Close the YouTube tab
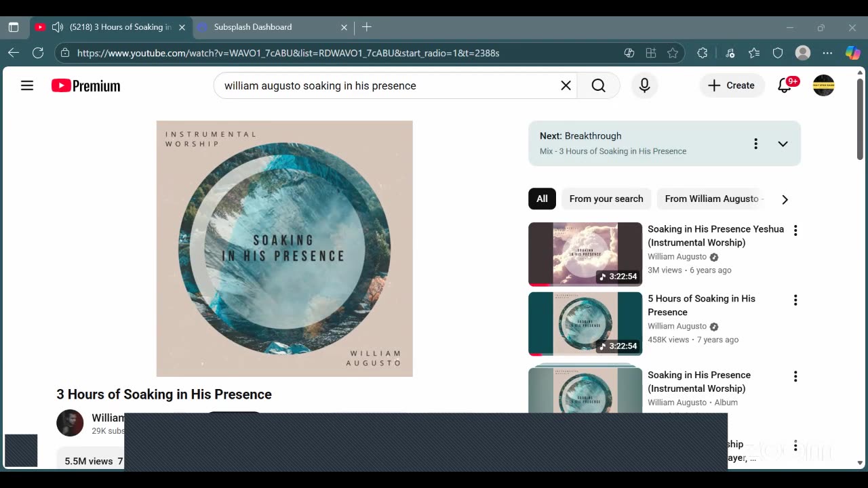Viewport: 868px width, 488px height. click(182, 27)
